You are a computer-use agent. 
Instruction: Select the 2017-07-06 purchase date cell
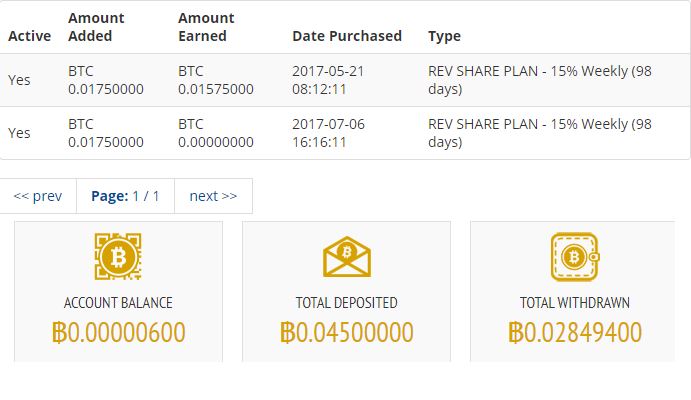click(x=328, y=133)
